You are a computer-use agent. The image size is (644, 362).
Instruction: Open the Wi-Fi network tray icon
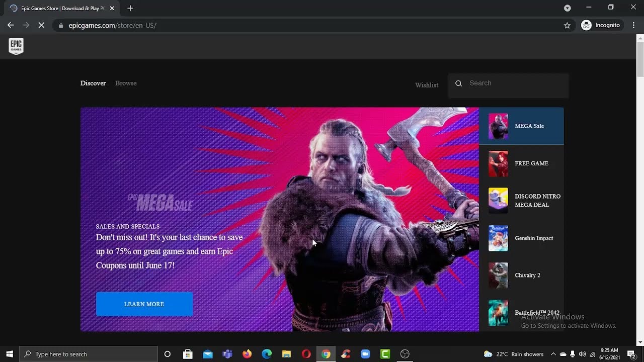pyautogui.click(x=592, y=354)
